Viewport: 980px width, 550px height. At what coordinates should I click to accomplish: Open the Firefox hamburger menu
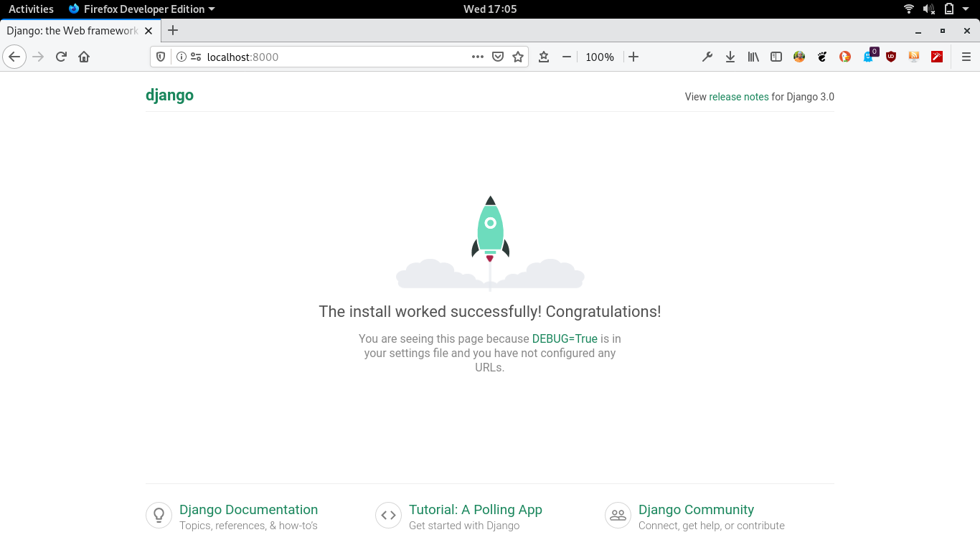pyautogui.click(x=966, y=57)
